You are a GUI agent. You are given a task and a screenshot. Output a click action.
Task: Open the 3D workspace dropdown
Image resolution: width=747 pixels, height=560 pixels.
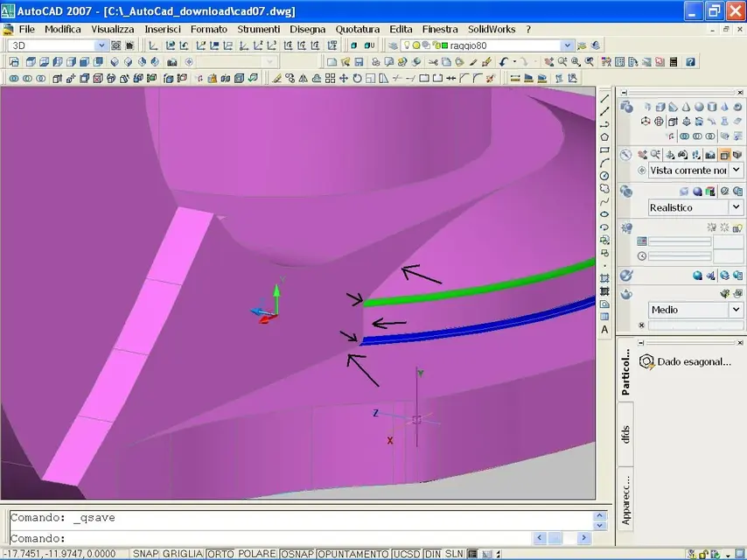point(101,45)
